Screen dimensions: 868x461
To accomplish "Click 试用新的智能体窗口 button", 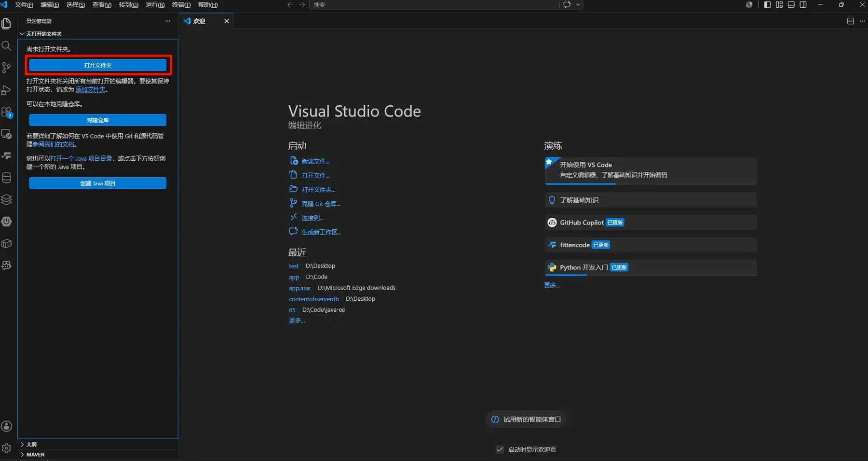I will (x=526, y=419).
